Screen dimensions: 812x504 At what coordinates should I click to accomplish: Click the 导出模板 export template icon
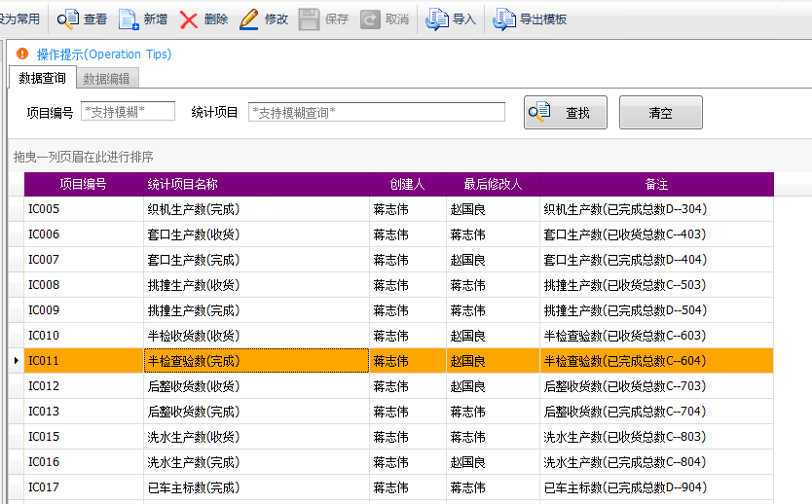point(504,19)
